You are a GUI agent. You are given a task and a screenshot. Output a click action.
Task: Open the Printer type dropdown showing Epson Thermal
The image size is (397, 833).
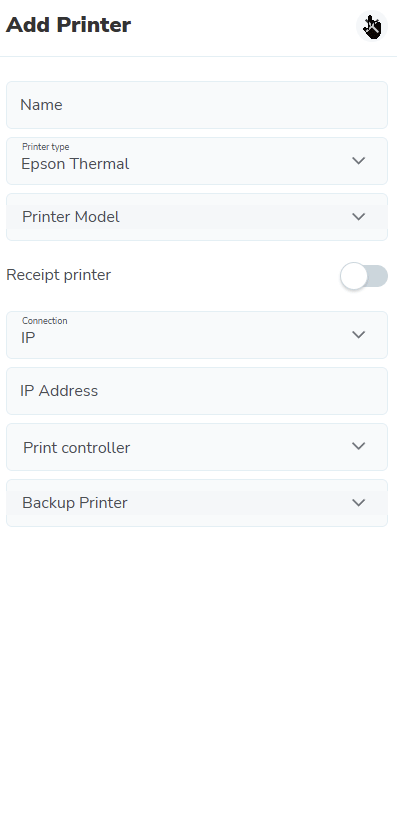(197, 161)
